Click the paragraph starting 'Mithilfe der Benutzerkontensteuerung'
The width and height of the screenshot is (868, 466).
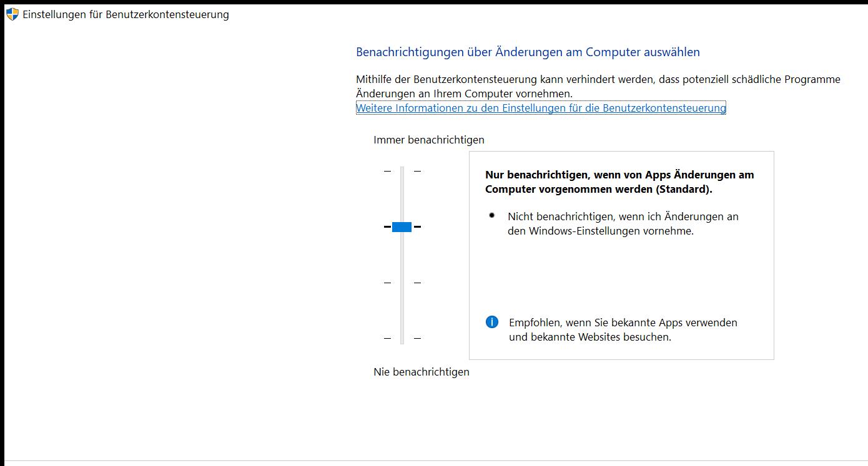(598, 86)
